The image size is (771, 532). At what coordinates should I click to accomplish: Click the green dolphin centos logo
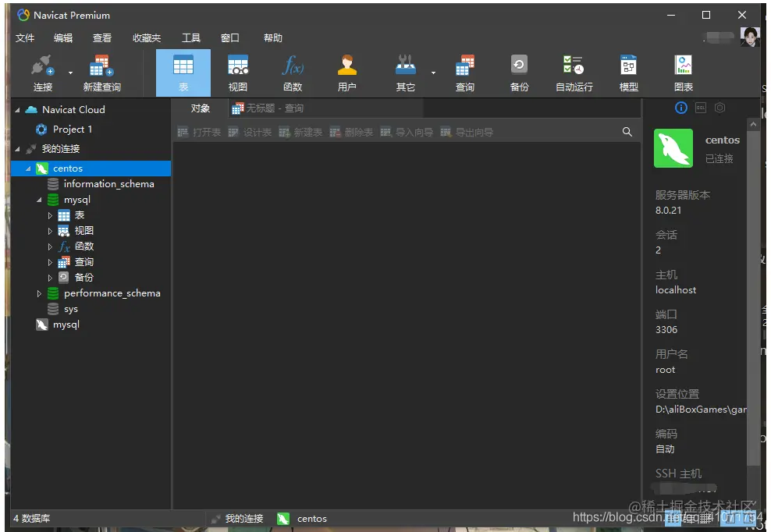pyautogui.click(x=673, y=148)
